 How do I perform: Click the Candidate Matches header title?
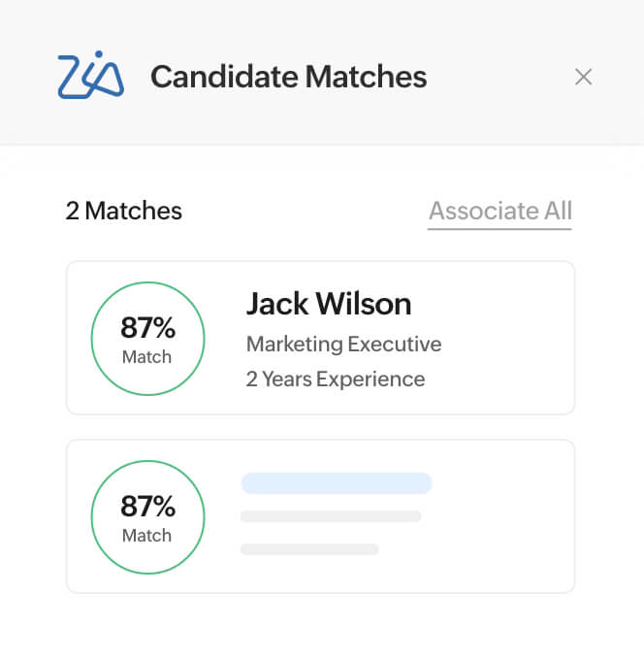click(289, 77)
